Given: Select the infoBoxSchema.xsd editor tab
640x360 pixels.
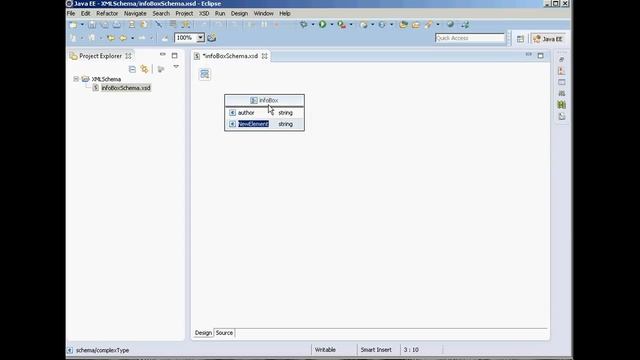Looking at the screenshot, I should pyautogui.click(x=231, y=56).
